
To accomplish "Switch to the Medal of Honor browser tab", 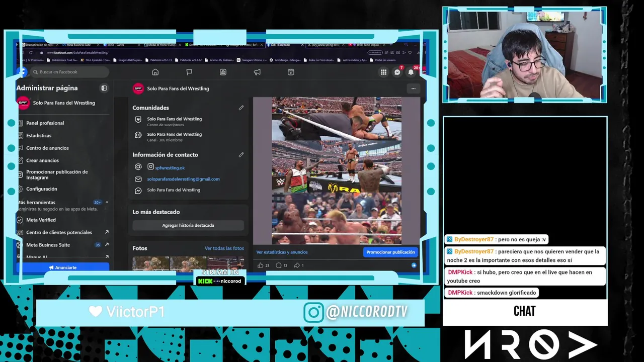I will [162, 45].
